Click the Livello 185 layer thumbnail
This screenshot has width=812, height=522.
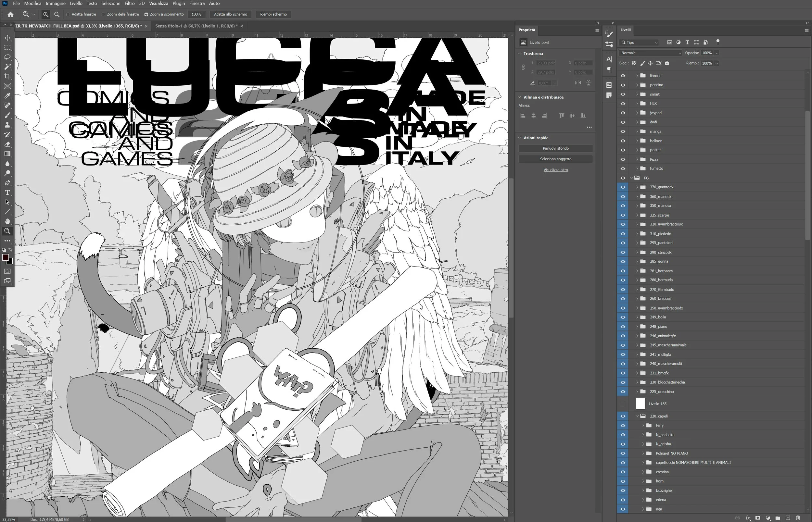click(x=640, y=404)
